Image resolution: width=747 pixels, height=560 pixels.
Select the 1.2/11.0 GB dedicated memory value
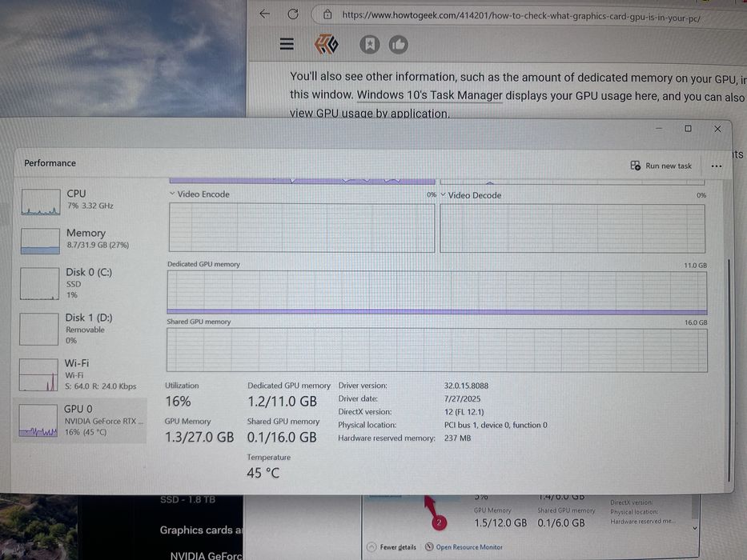282,402
